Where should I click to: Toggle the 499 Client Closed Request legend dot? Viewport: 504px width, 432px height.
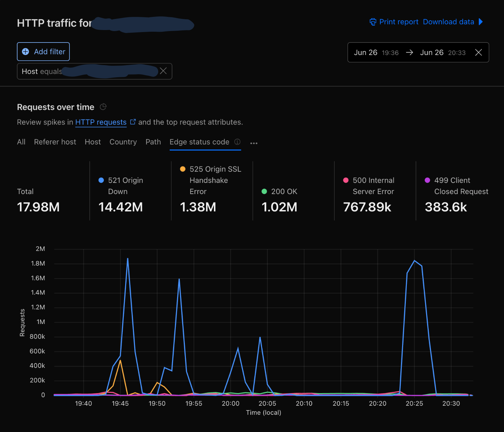click(427, 180)
